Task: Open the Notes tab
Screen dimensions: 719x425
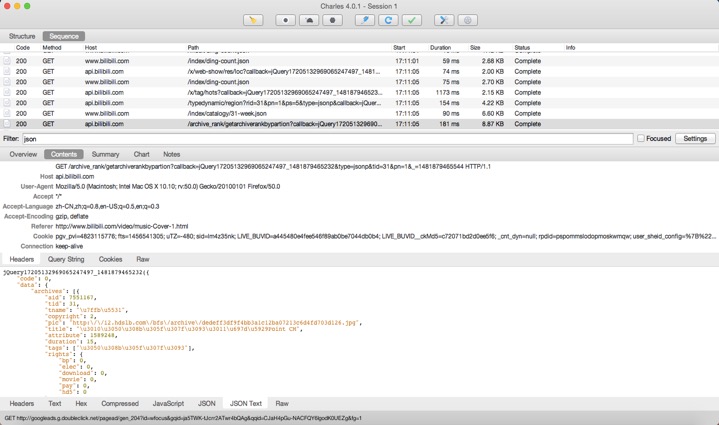Action: 171,155
